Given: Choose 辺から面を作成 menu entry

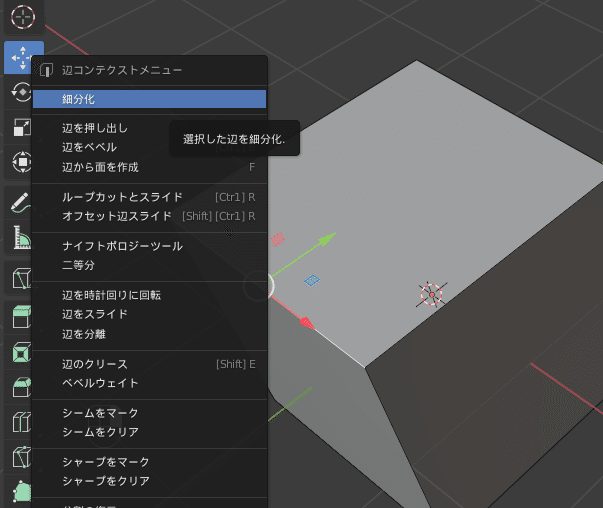Looking at the screenshot, I should pos(149,167).
